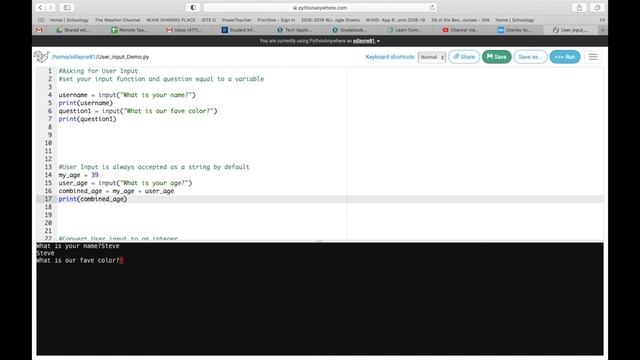Viewport: 640px width, 360px height.
Task: Click the 'my_age = 39' line
Action: pos(78,175)
